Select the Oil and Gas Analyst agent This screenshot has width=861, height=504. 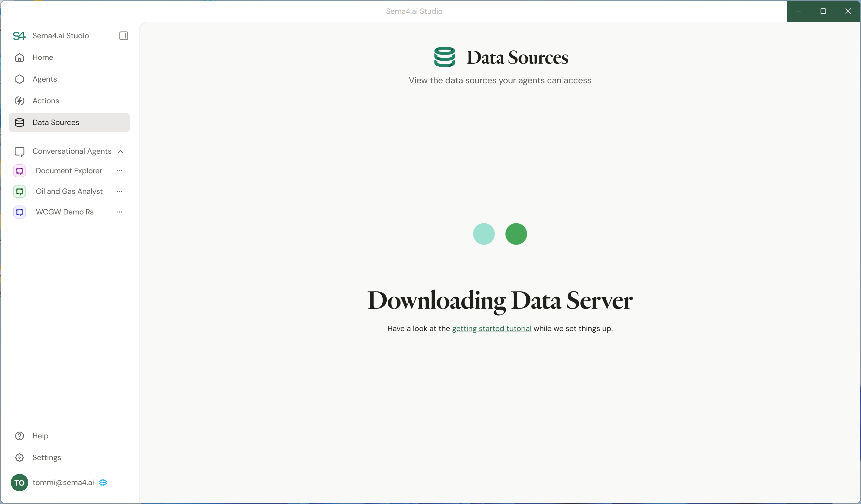point(69,191)
